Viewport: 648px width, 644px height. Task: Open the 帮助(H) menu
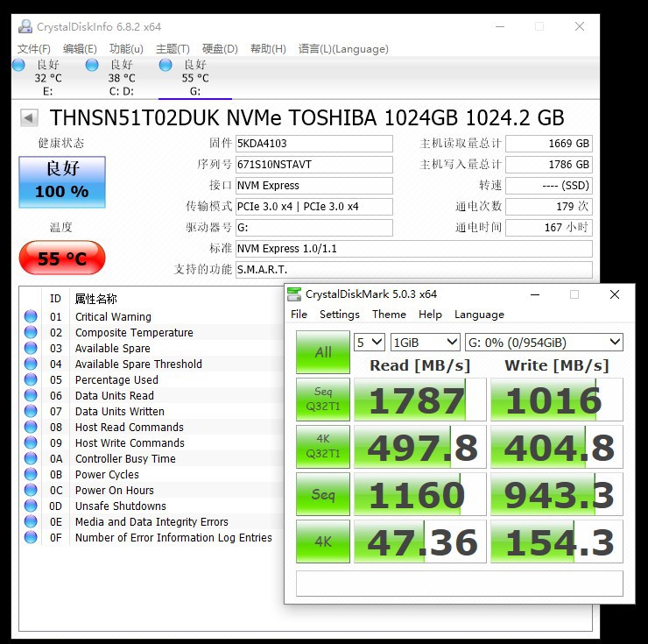coord(268,49)
